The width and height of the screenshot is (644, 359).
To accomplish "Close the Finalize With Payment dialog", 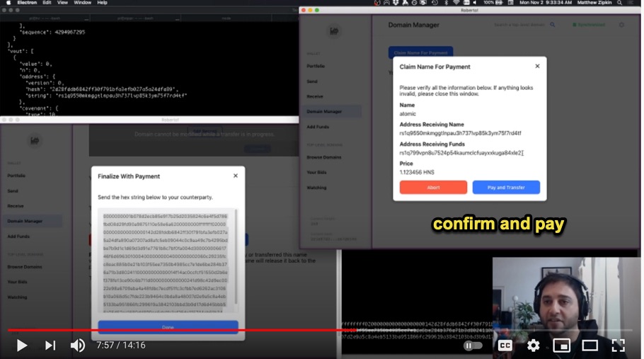I will 236,176.
